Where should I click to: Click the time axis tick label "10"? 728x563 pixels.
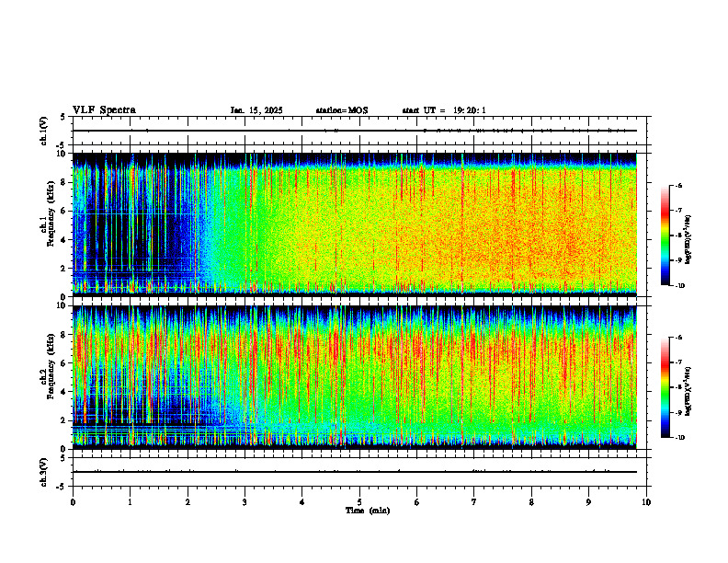(x=646, y=502)
